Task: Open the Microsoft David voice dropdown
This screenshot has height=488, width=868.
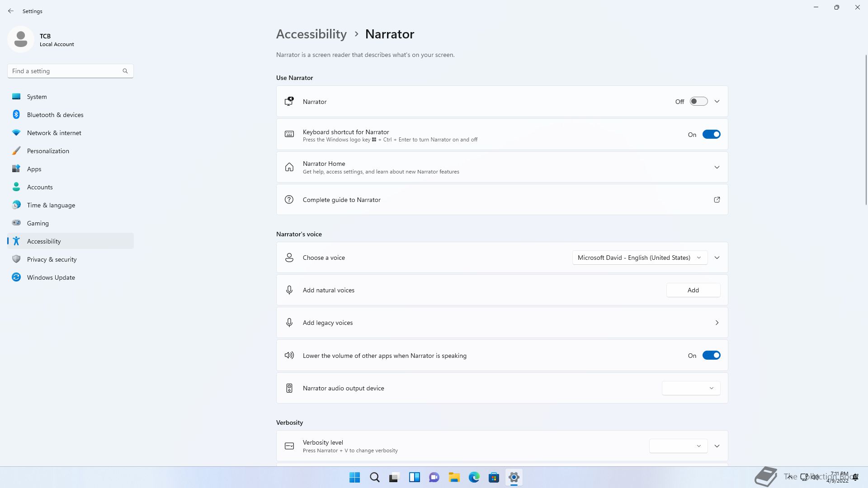Action: click(640, 258)
